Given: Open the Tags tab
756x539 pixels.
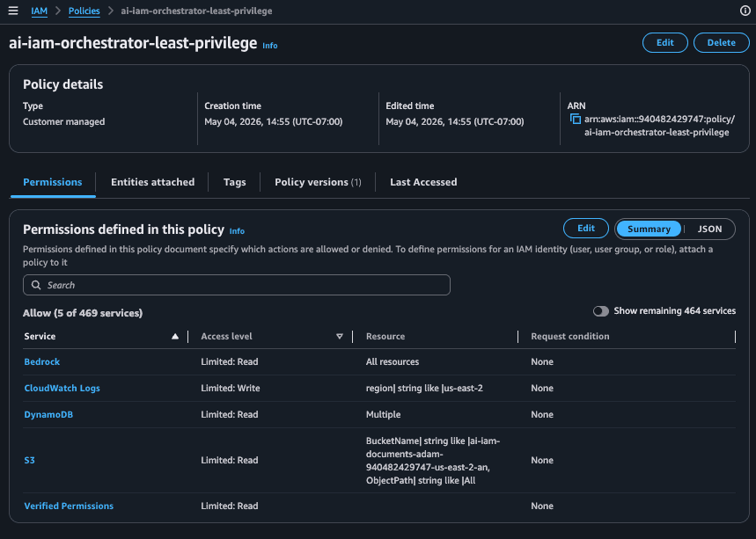Looking at the screenshot, I should 234,182.
